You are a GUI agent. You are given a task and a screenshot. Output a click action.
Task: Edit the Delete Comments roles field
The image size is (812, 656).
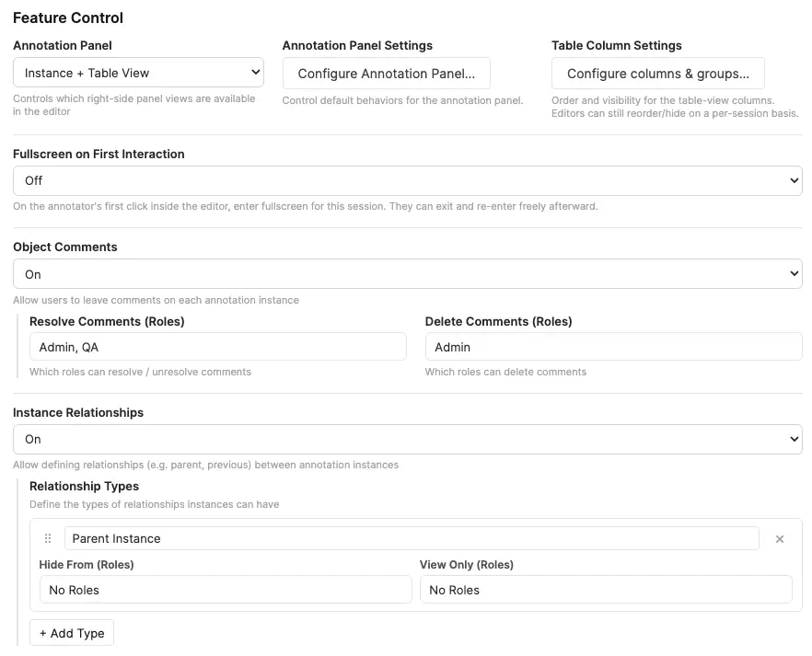(614, 347)
